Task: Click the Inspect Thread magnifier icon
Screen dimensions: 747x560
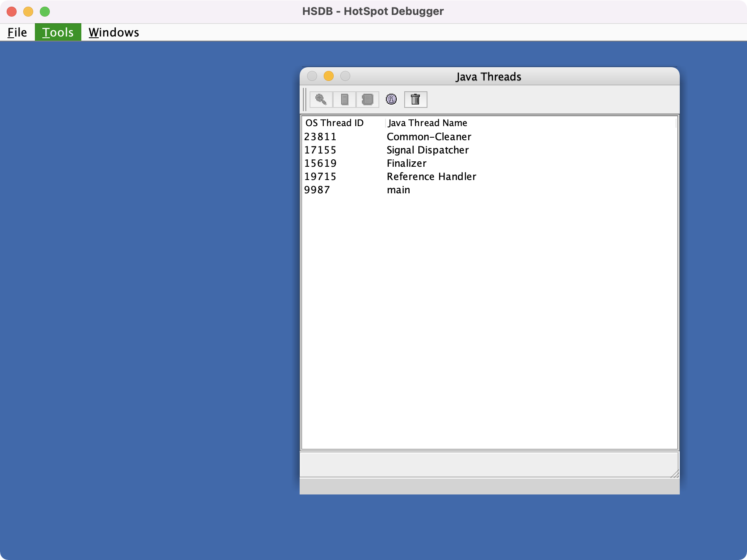Action: pos(321,100)
